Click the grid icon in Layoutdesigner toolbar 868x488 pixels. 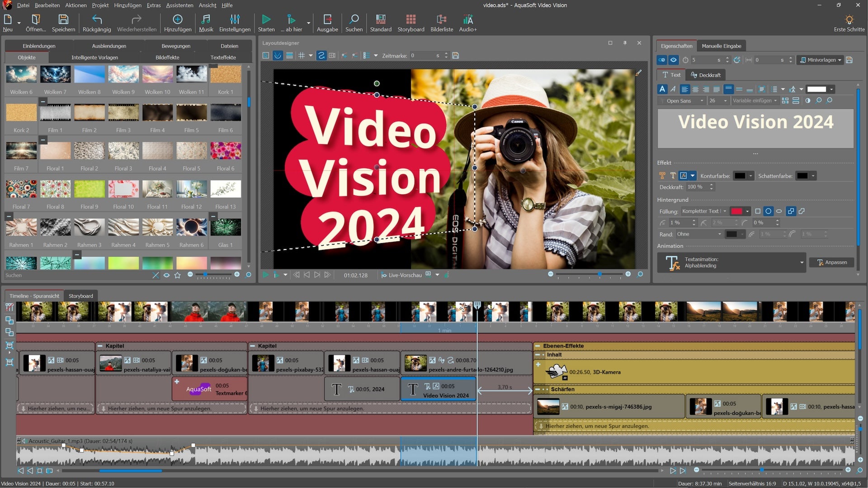[x=302, y=56]
